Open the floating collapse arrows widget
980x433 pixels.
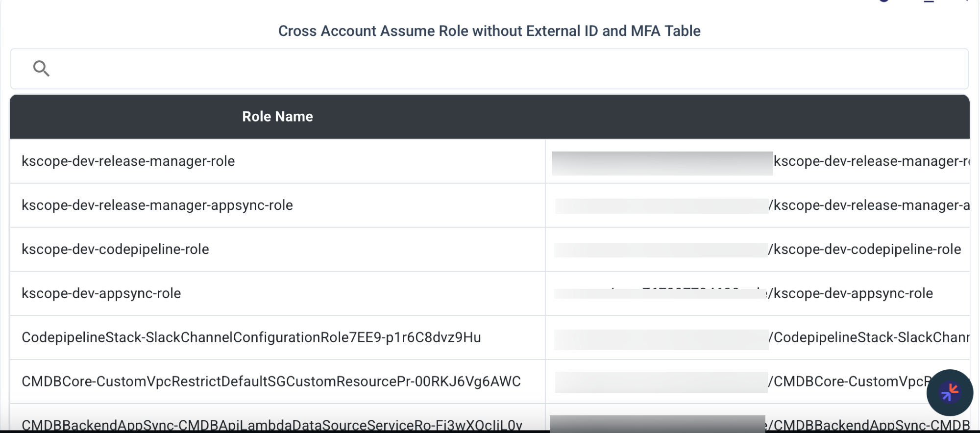point(949,392)
